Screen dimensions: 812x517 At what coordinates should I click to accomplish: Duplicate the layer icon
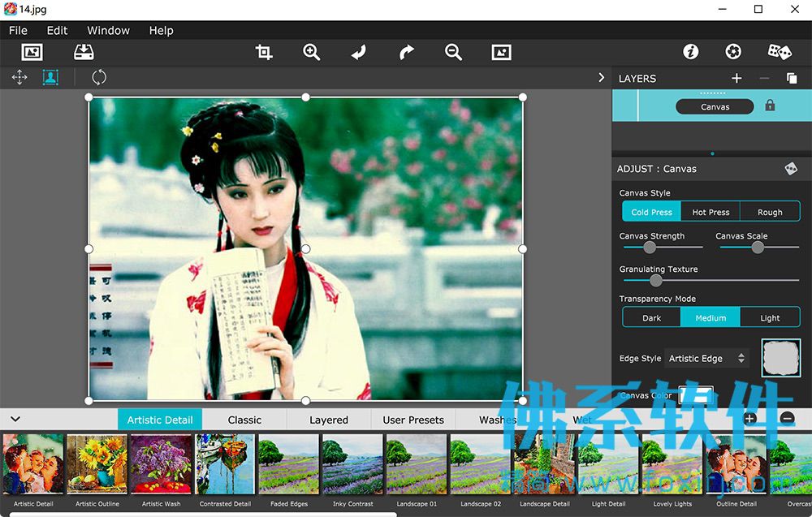click(x=792, y=78)
